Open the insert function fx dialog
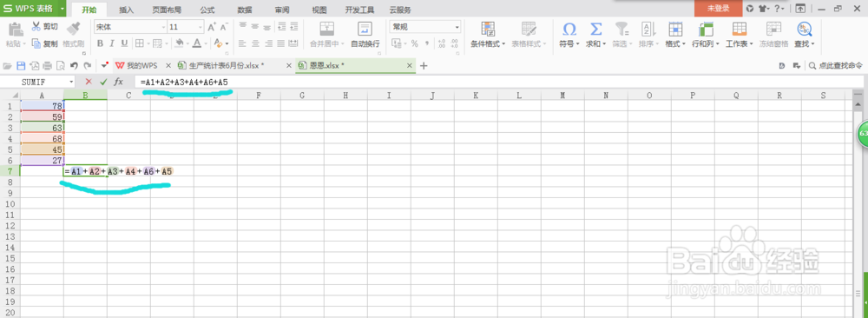Image resolution: width=868 pixels, height=318 pixels. coord(118,82)
